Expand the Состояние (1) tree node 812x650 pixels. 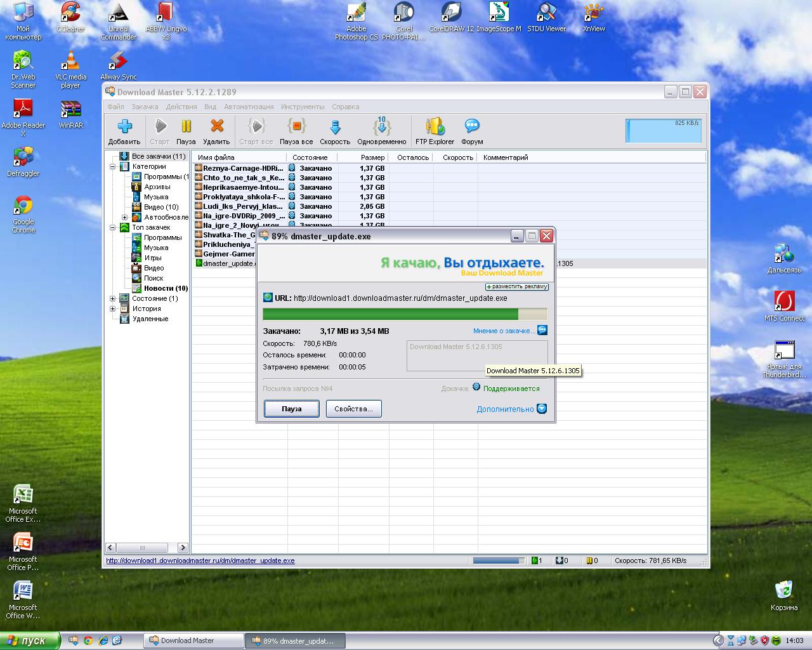pyautogui.click(x=113, y=298)
